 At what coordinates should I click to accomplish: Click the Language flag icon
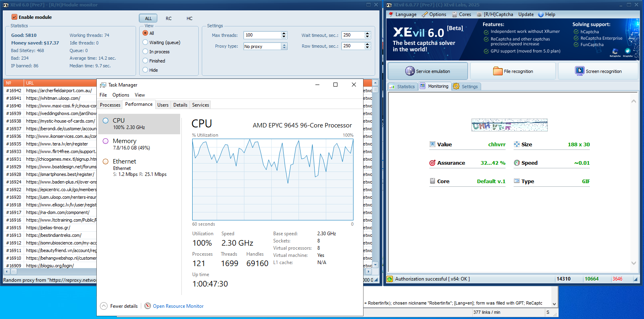click(391, 14)
